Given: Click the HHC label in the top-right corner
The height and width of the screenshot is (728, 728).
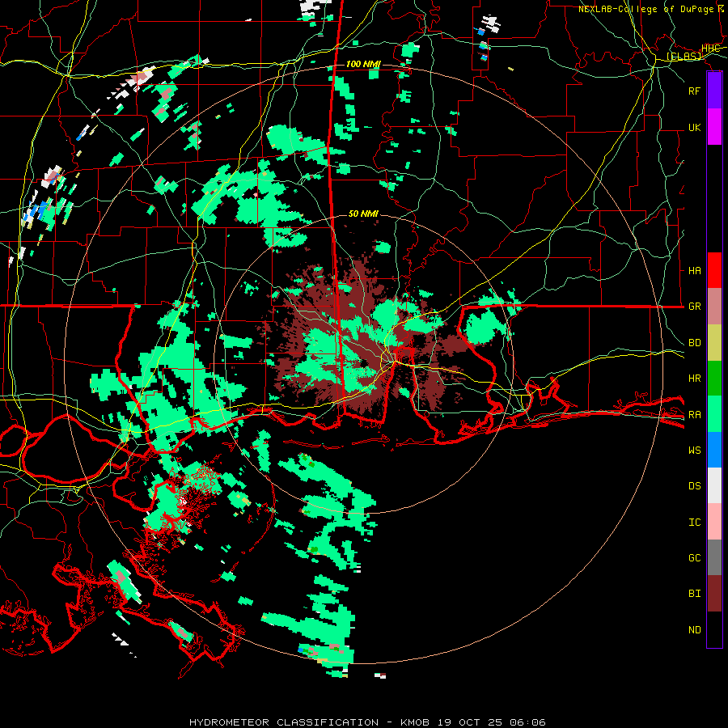Looking at the screenshot, I should click(710, 49).
